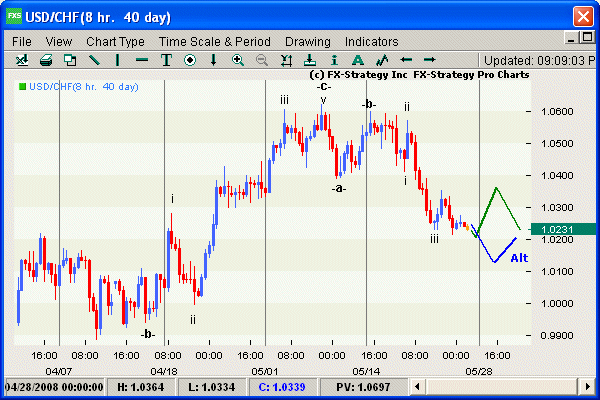Select the horizontal line drawing tool
The image size is (600, 400).
[142, 60]
